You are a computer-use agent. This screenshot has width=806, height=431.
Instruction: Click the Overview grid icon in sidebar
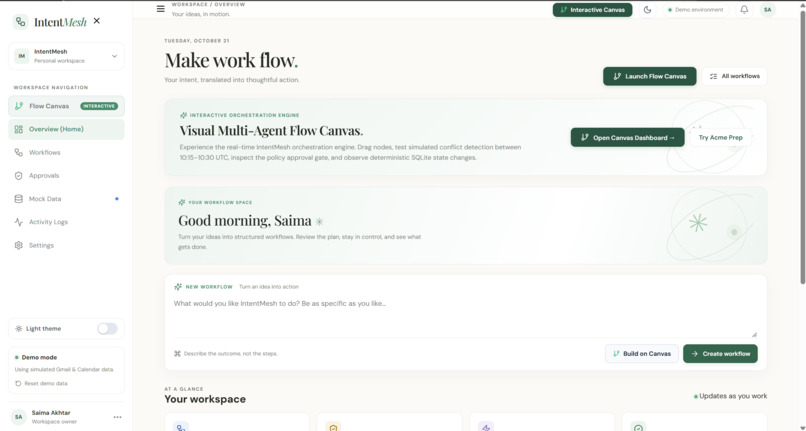click(x=19, y=129)
